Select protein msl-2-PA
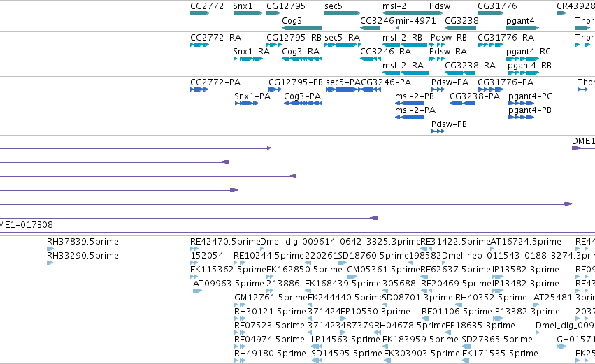 pyautogui.click(x=409, y=117)
